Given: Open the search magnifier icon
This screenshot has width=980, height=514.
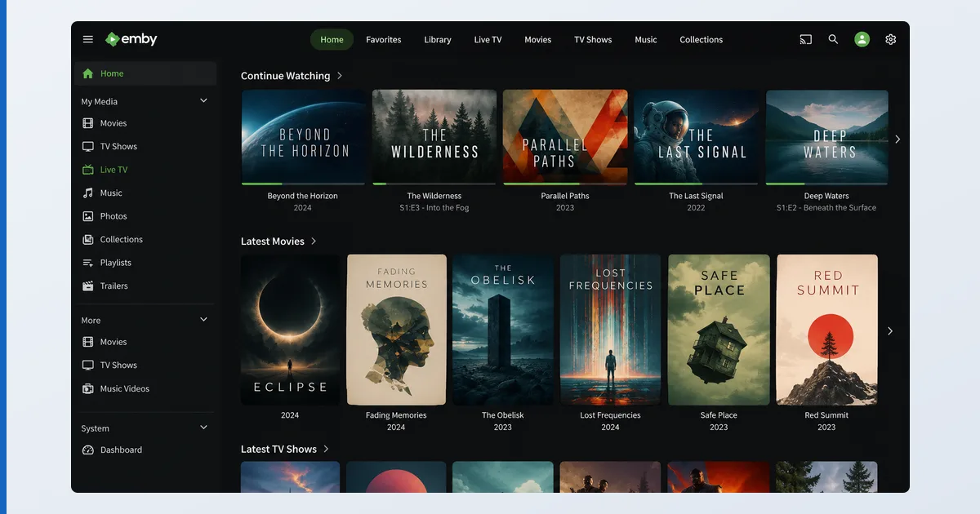Looking at the screenshot, I should pos(833,39).
